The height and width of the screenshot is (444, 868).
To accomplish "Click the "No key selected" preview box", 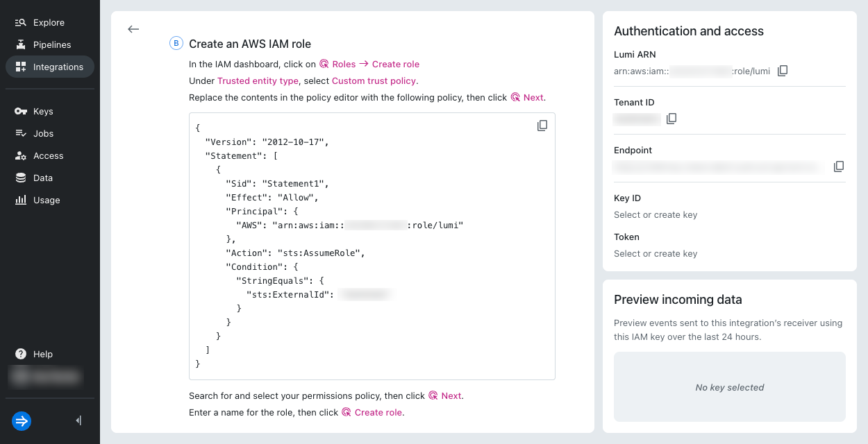I will point(730,387).
